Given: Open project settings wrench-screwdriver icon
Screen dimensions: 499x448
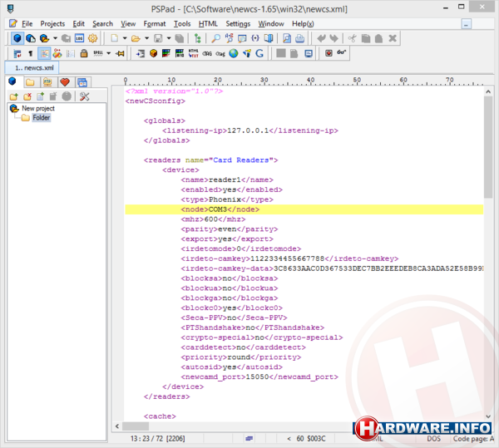Looking at the screenshot, I should [84, 96].
